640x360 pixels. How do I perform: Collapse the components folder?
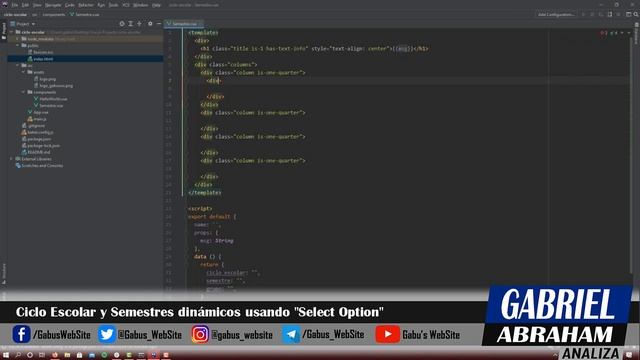24,92
